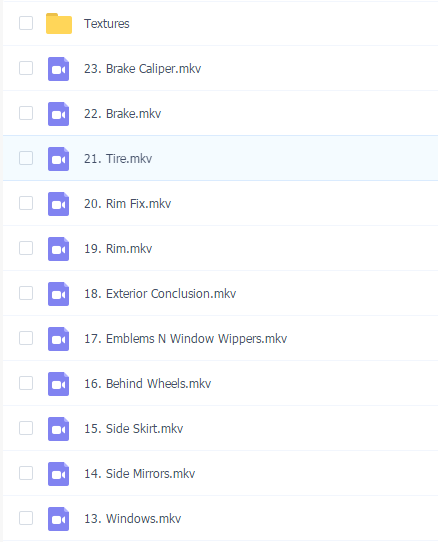
Task: Open file 18. Exterior Conclusion.mkv
Action: pos(160,294)
